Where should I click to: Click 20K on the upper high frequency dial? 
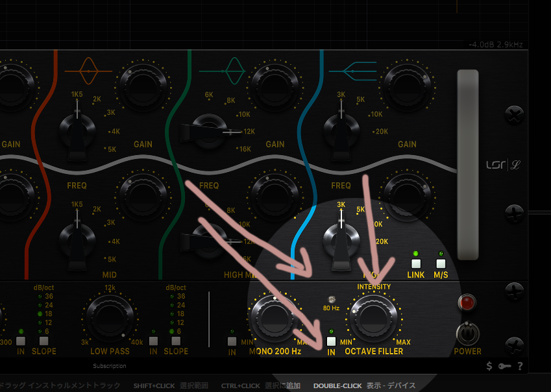(x=382, y=131)
